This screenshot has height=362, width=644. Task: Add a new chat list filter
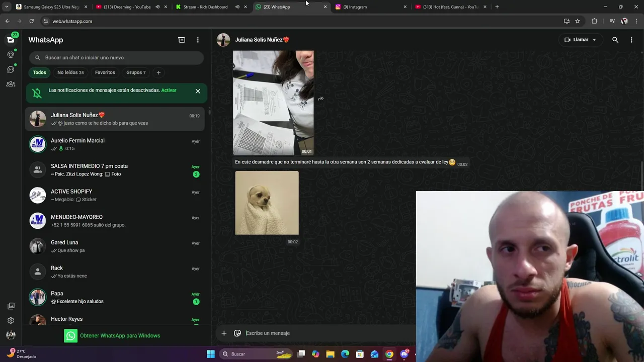click(x=158, y=72)
